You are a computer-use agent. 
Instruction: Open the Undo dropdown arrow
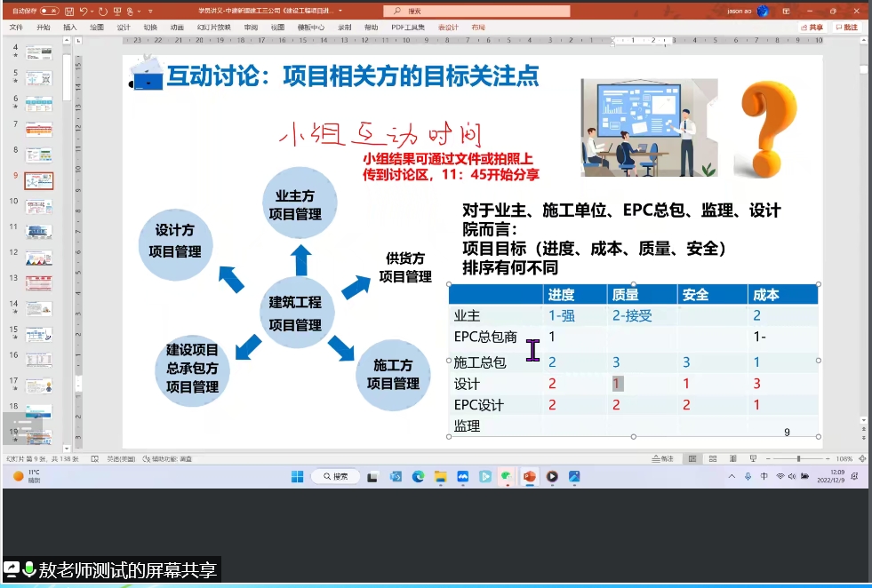(92, 11)
